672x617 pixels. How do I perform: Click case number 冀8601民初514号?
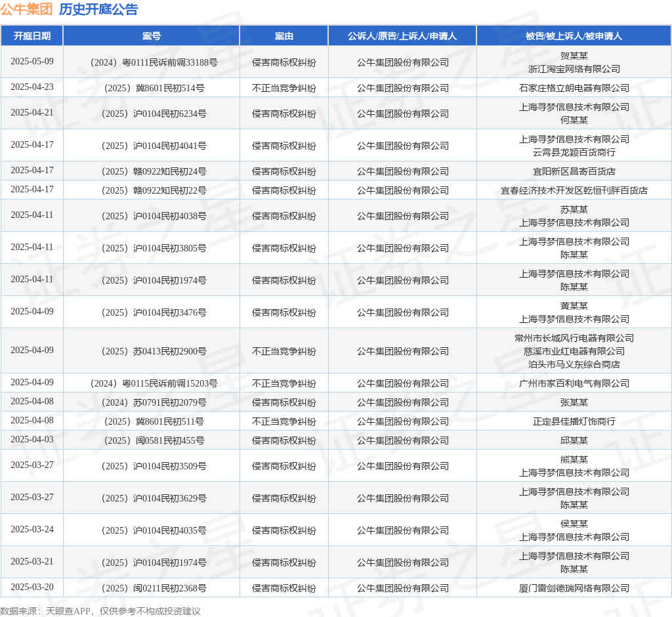154,88
